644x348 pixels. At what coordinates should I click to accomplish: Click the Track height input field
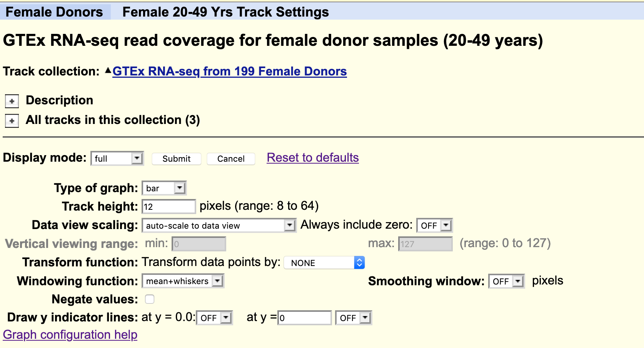pos(169,207)
